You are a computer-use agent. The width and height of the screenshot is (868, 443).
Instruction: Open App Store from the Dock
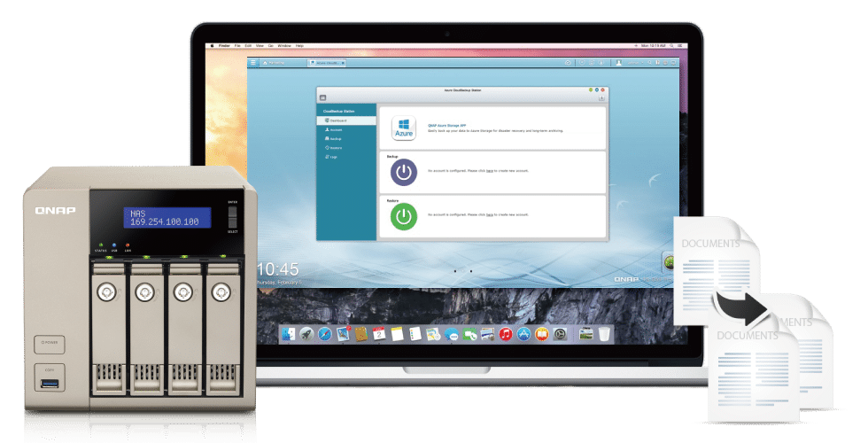pyautogui.click(x=523, y=334)
